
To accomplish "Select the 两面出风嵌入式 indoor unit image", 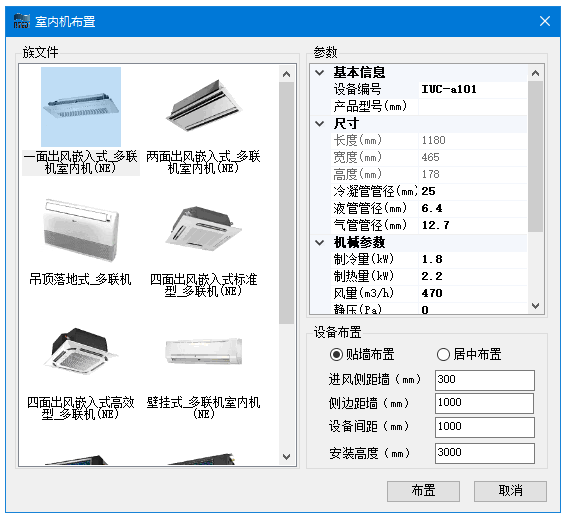I will tap(204, 107).
